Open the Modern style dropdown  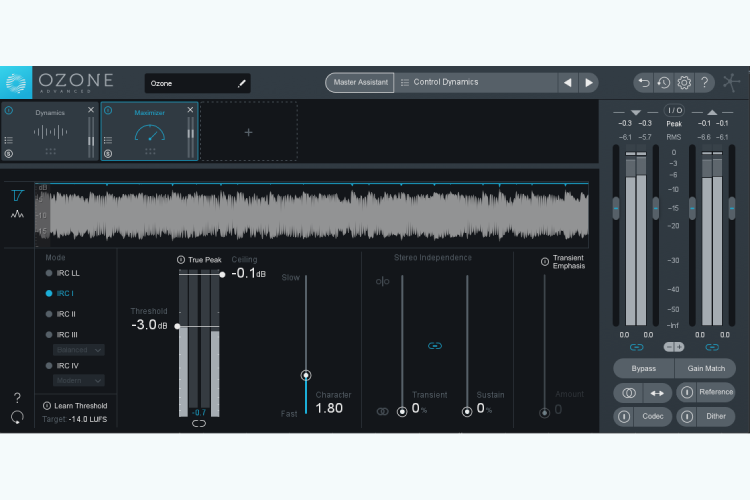coord(78,380)
